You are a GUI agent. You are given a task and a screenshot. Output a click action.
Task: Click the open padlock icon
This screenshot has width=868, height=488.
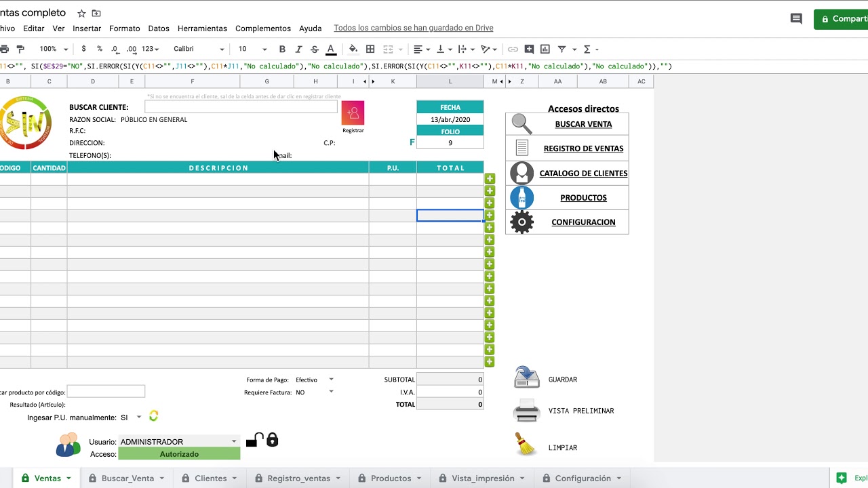(x=254, y=441)
